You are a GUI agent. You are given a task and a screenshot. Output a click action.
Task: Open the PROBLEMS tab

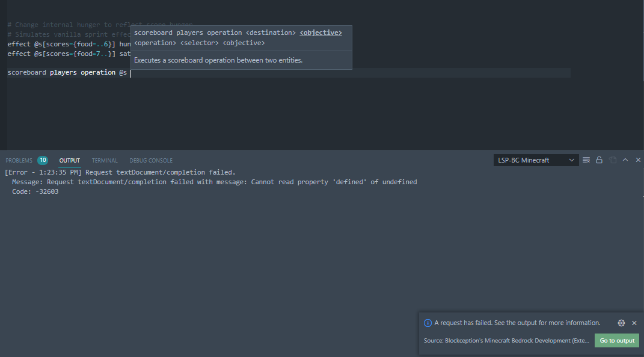pos(18,160)
